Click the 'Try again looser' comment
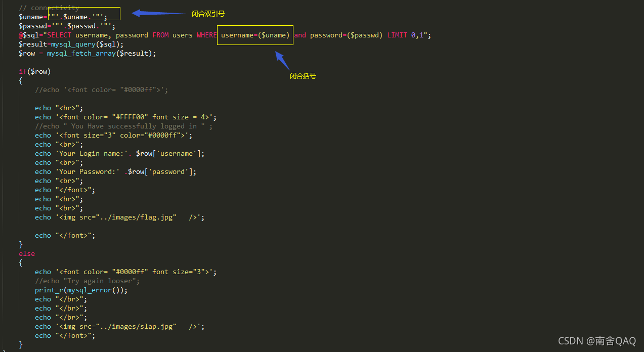 [88, 281]
